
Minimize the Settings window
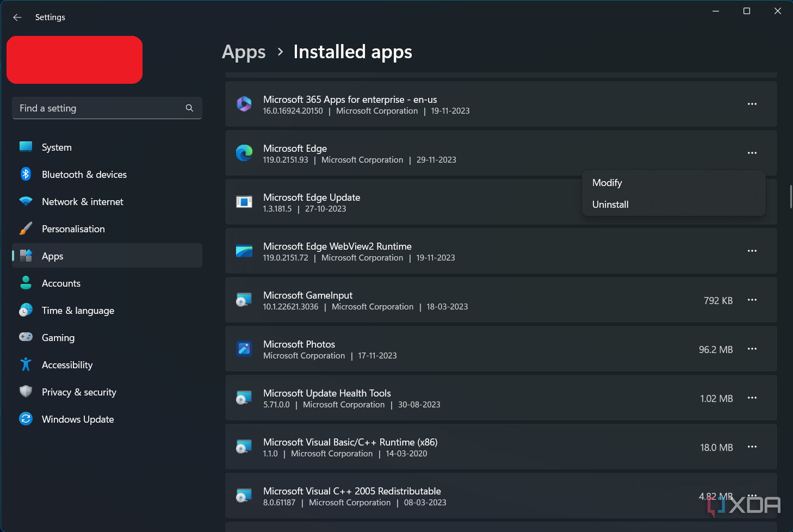pos(716,11)
